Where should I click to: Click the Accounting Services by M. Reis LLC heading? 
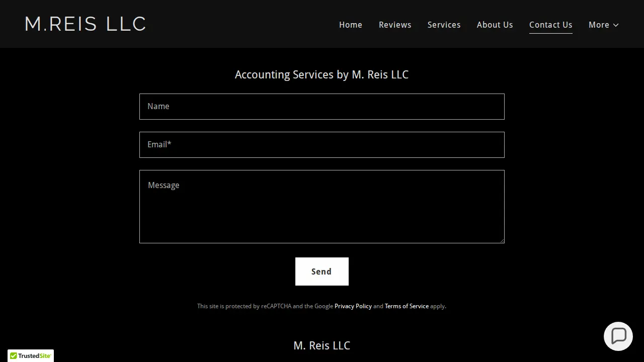click(322, 75)
